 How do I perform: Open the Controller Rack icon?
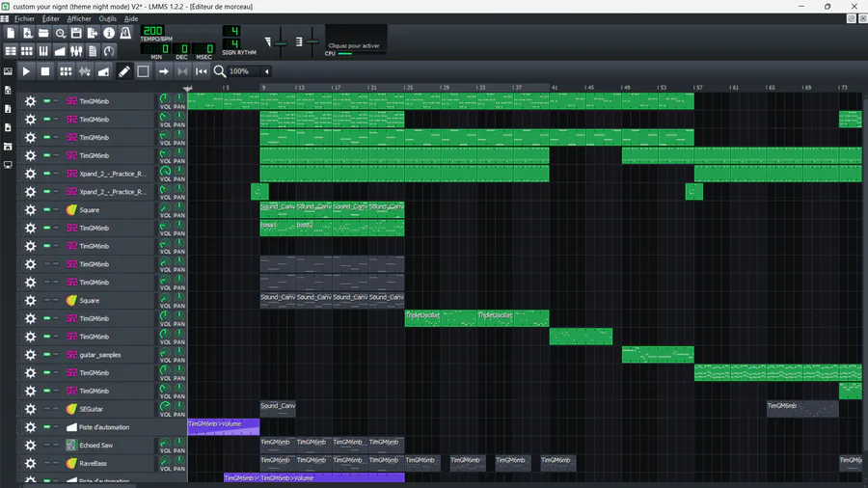(109, 51)
